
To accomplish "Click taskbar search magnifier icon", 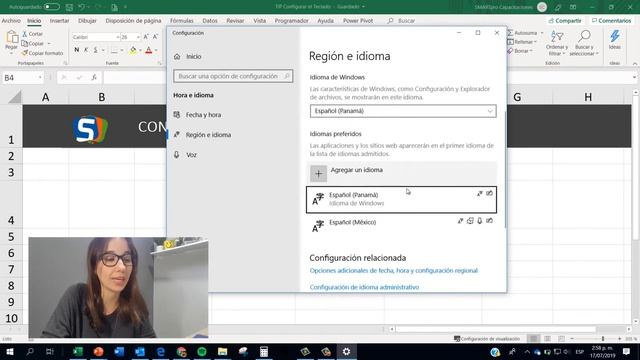I will pyautogui.click(x=30, y=351).
